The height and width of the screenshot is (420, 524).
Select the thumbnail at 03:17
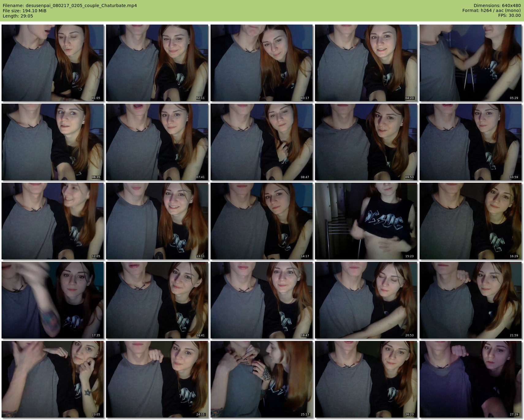[x=261, y=63]
